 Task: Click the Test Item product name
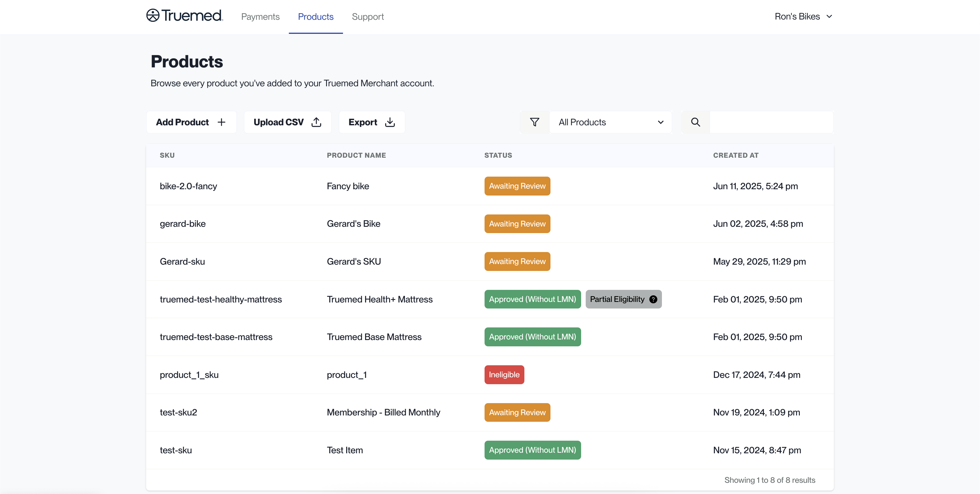point(345,450)
